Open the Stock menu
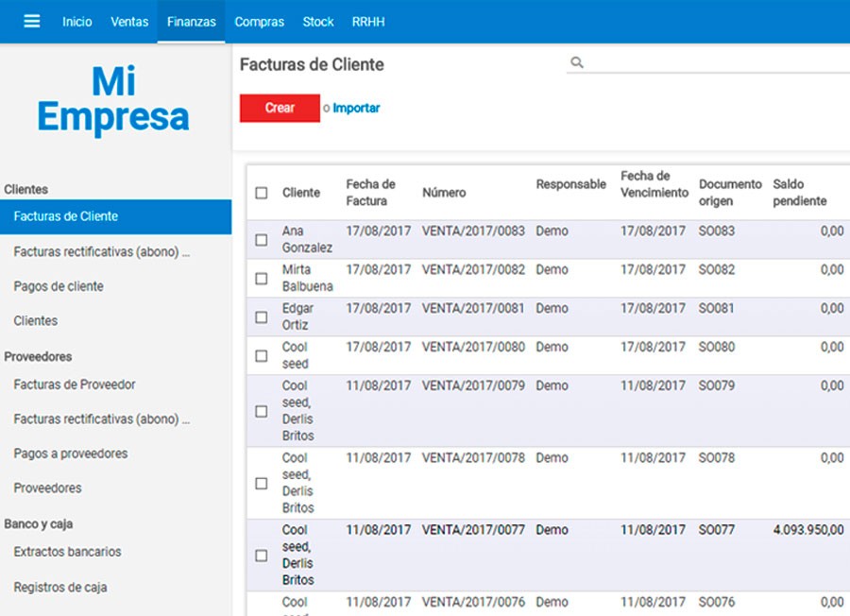The image size is (850, 616). pyautogui.click(x=318, y=22)
